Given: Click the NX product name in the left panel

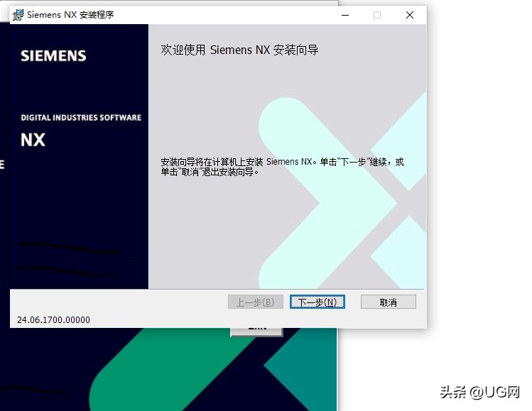Looking at the screenshot, I should coord(33,140).
